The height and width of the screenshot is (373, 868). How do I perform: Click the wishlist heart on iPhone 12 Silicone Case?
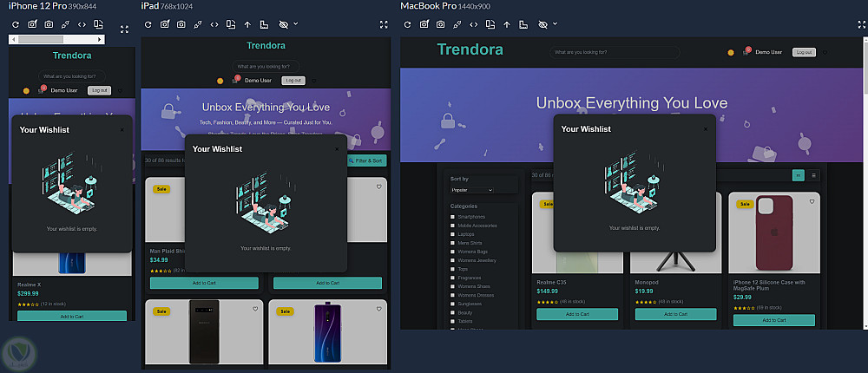click(812, 202)
